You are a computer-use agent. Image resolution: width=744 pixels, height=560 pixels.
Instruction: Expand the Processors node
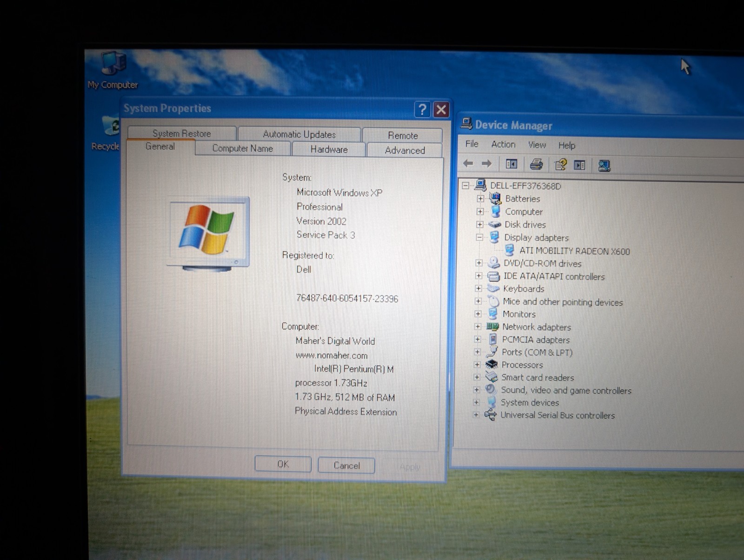click(477, 365)
